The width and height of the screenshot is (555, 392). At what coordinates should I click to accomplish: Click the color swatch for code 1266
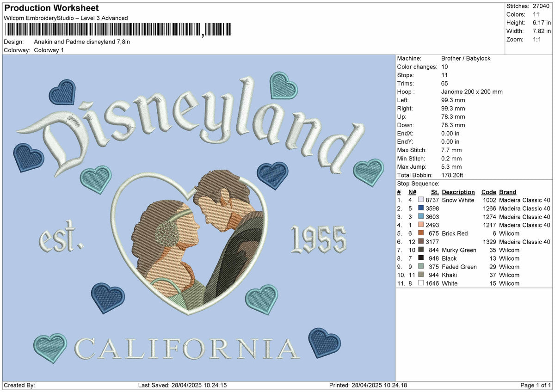(x=421, y=208)
